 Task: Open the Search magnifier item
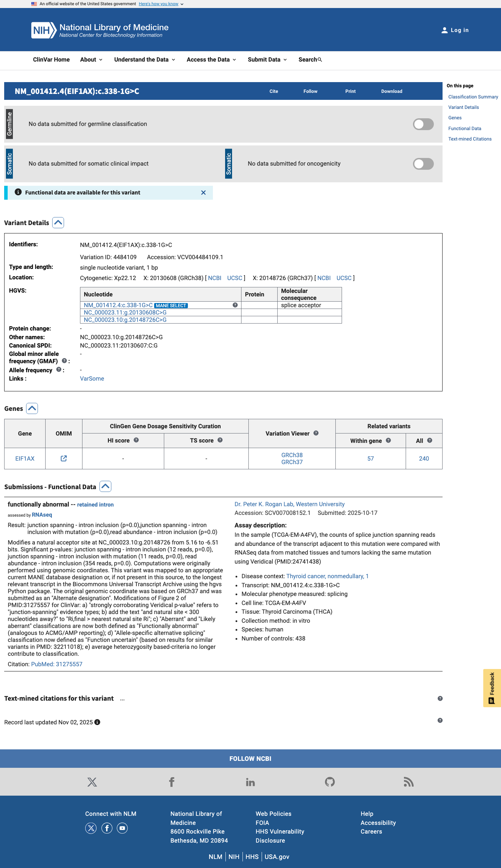coord(310,59)
